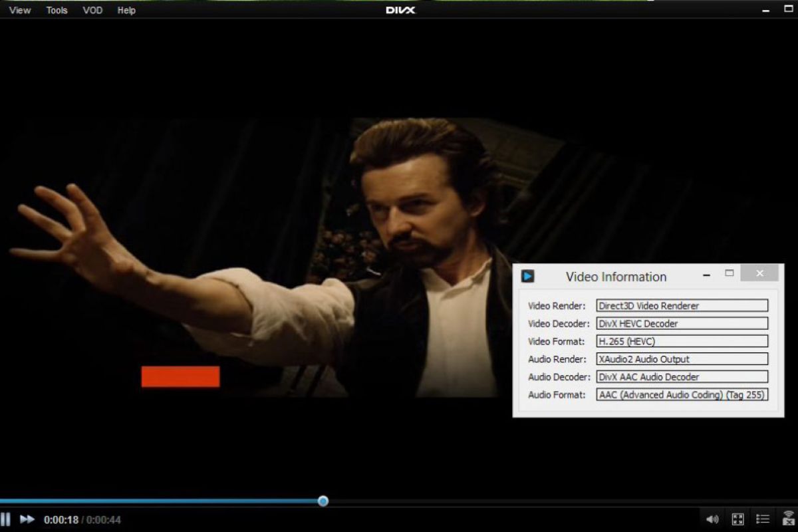Open the Tools menu
The image size is (798, 532).
(57, 10)
